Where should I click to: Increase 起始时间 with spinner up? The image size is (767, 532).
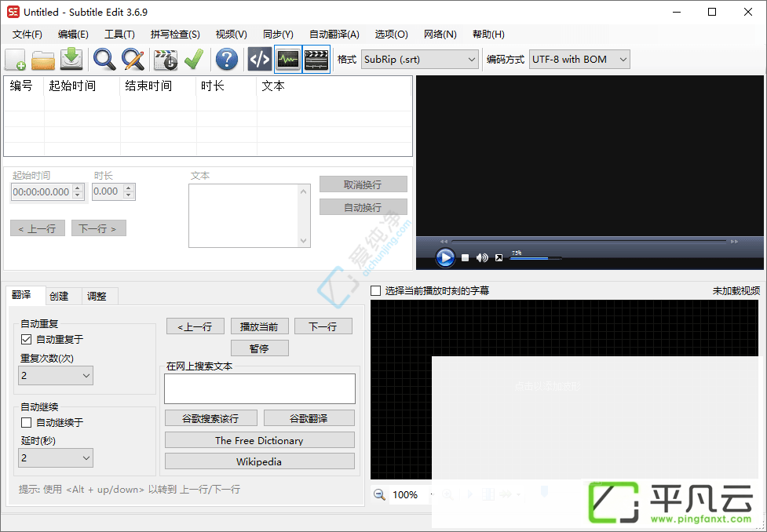click(x=78, y=188)
